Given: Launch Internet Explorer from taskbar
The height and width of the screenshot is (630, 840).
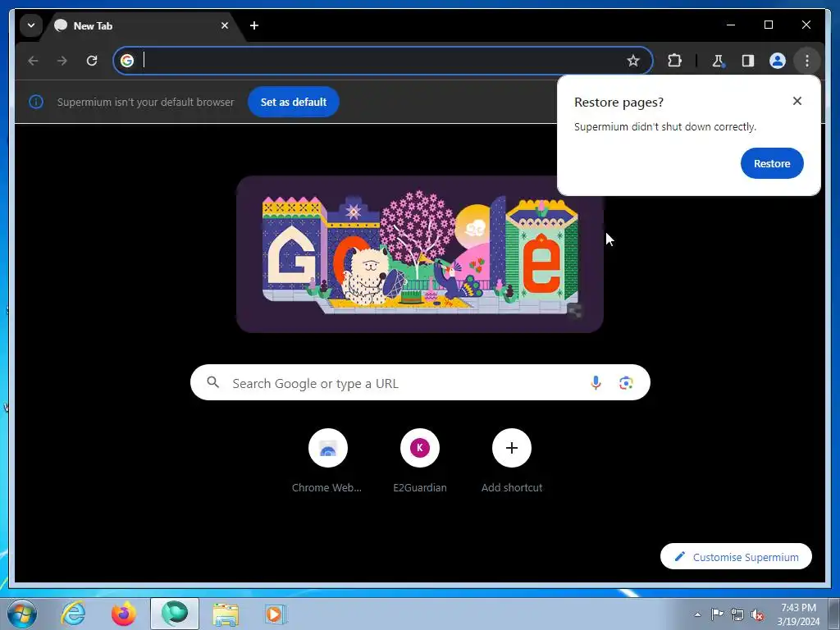Looking at the screenshot, I should point(73,614).
